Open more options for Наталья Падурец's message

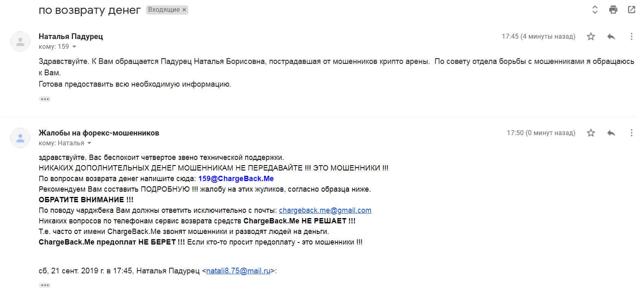click(x=631, y=37)
